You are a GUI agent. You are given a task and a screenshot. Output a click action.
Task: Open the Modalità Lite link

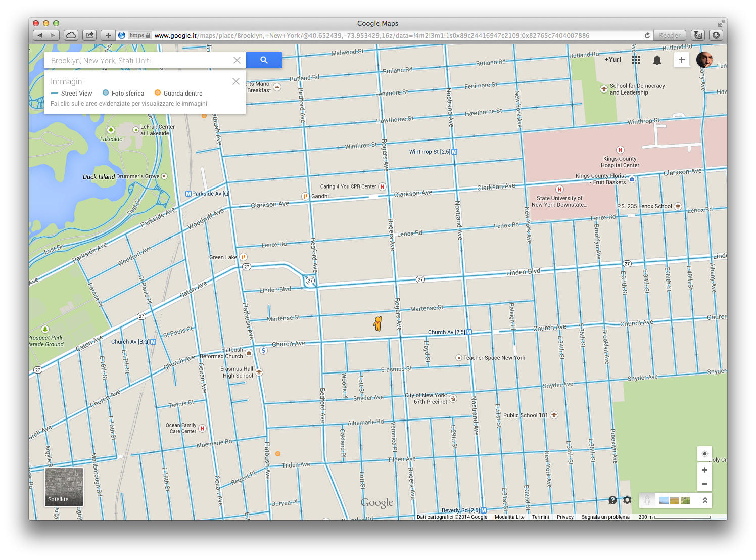coord(509,517)
